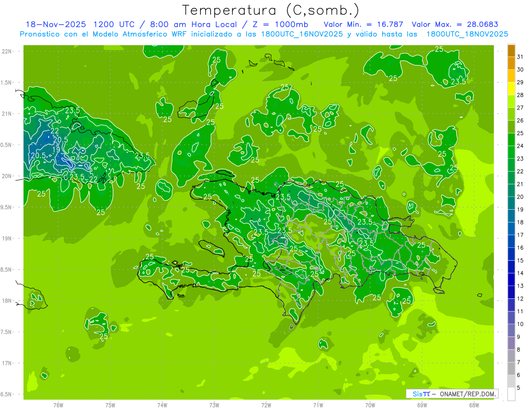Viewport: 532px width, 411px height.
Task: Click the legend label '5'
Action: [519, 388]
